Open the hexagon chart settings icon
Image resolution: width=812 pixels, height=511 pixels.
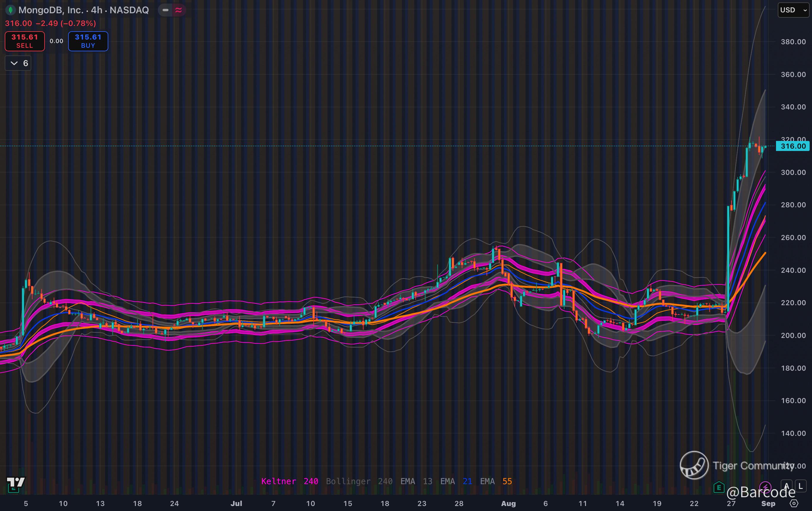click(794, 504)
